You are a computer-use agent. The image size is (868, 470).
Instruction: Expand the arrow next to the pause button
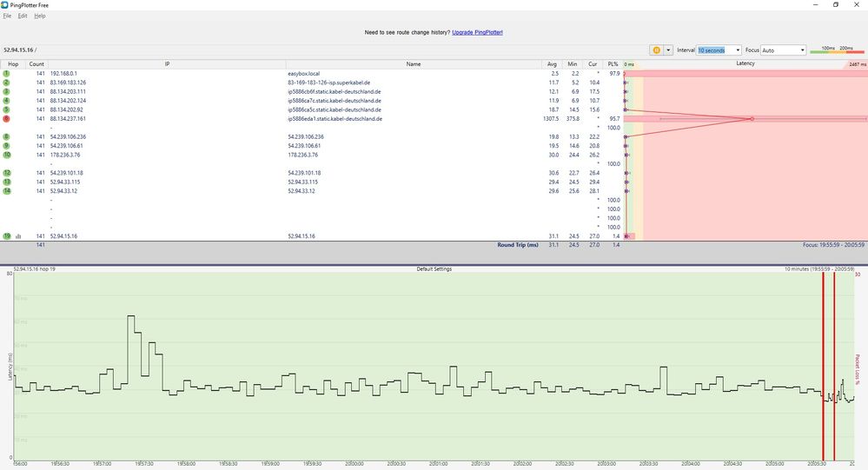(668, 50)
